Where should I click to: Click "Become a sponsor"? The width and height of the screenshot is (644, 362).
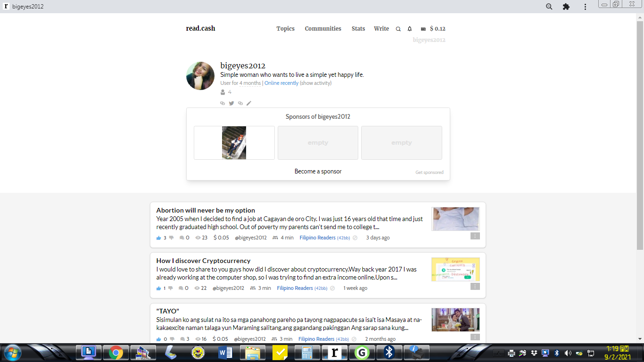coord(318,172)
